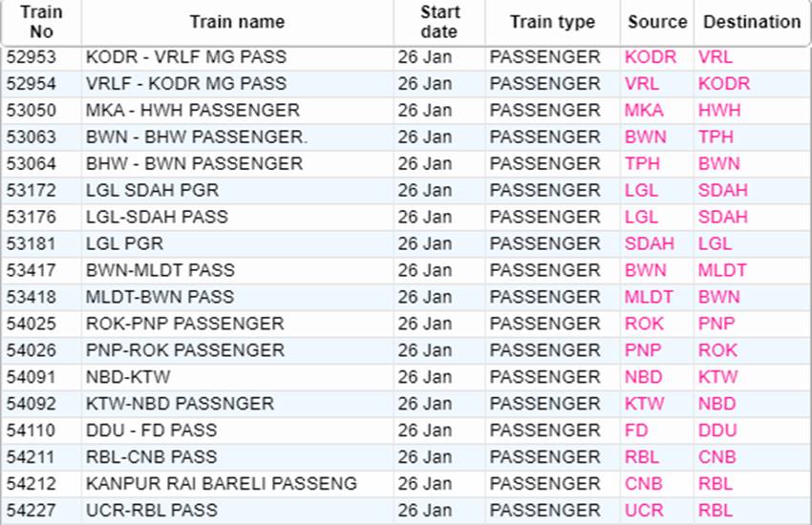Select the Destination column header

click(x=752, y=22)
